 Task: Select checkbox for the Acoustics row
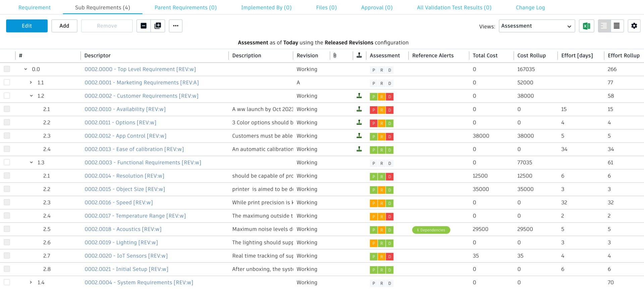[x=7, y=229]
